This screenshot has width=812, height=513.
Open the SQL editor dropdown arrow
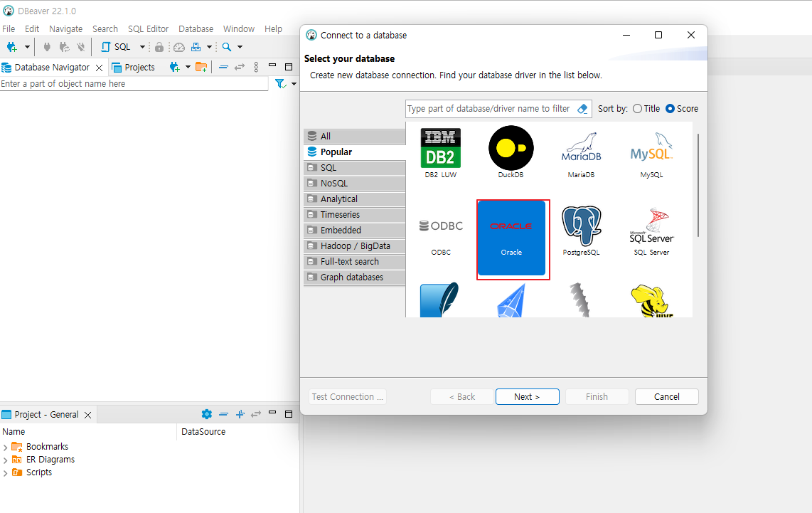pyautogui.click(x=142, y=47)
